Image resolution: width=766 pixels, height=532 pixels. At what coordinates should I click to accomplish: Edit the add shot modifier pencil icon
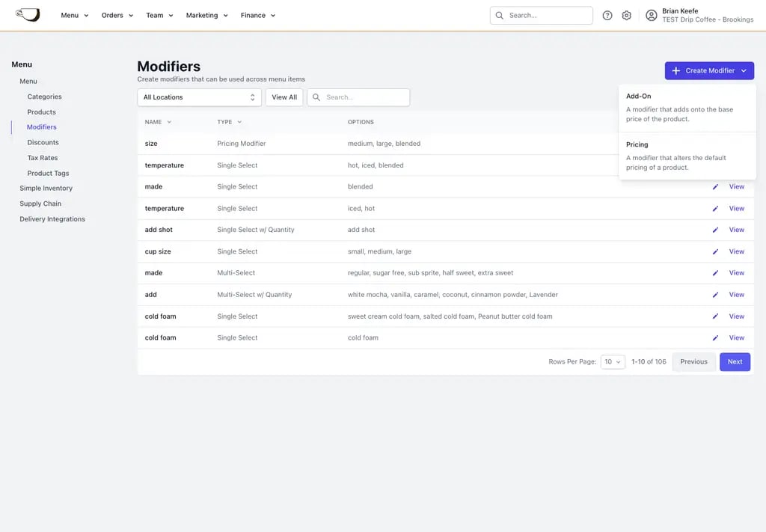point(715,230)
